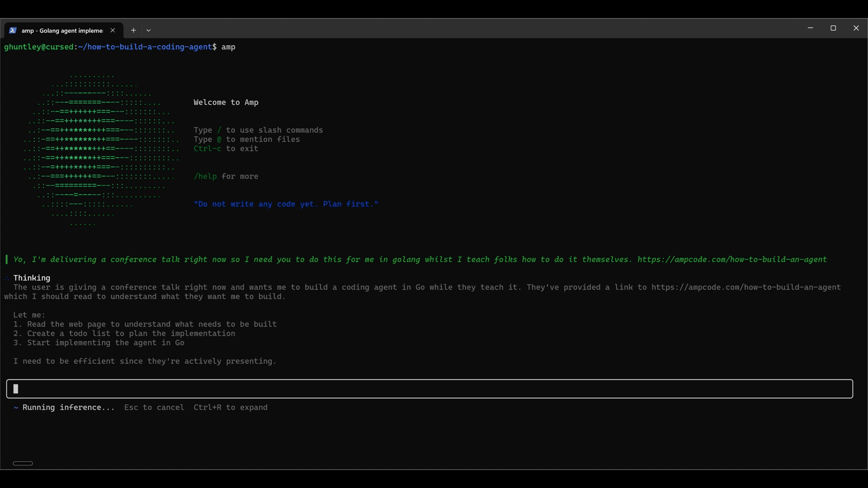Click the spinner icon beside Thinking
This screenshot has height=488, width=868.
tap(7, 278)
